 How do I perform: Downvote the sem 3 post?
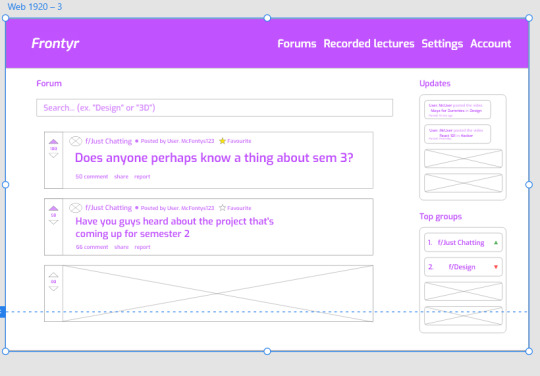point(53,155)
